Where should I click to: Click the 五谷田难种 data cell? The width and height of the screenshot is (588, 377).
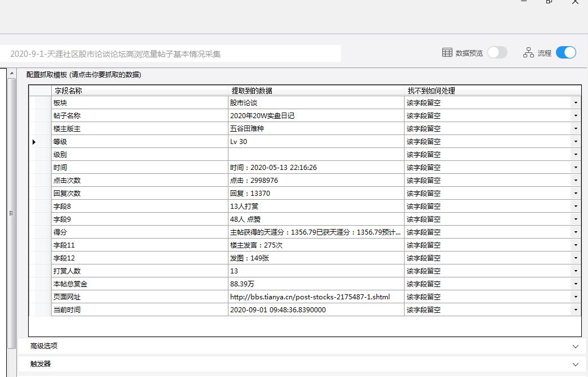[x=316, y=129]
